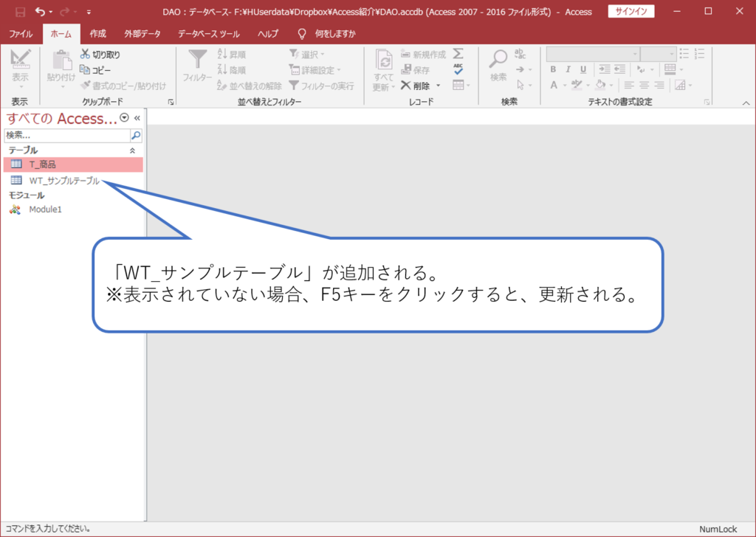Click 並べ替えの解除 to remove sort

click(x=250, y=86)
